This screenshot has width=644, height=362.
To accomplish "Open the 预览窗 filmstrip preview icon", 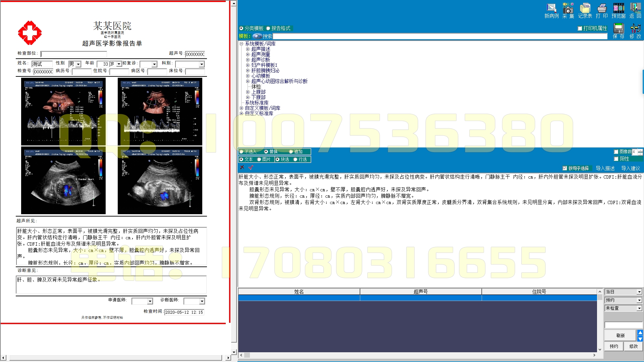I will (619, 8).
